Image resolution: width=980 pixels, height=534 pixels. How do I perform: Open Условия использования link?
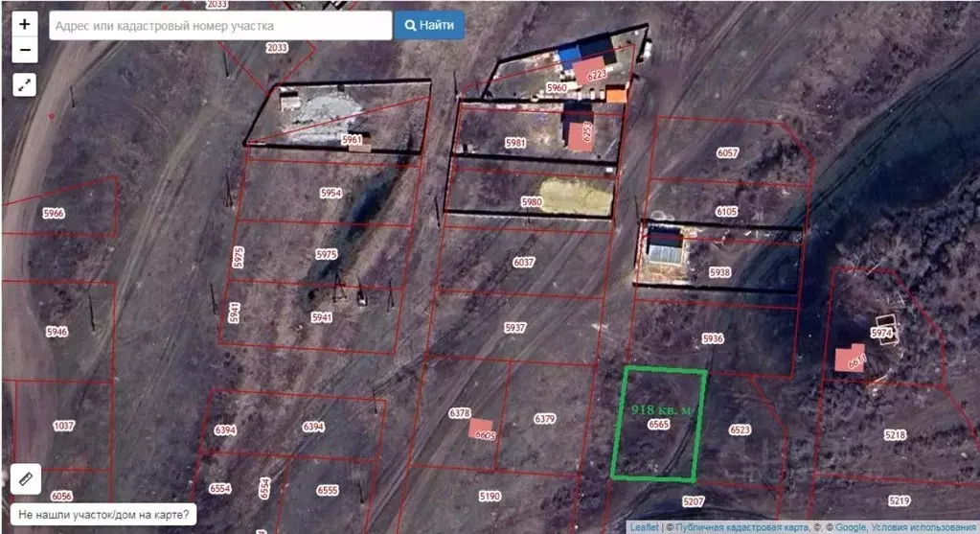click(923, 527)
